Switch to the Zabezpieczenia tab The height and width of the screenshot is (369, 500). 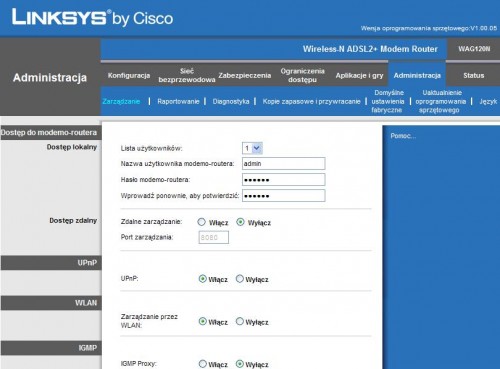(x=245, y=76)
